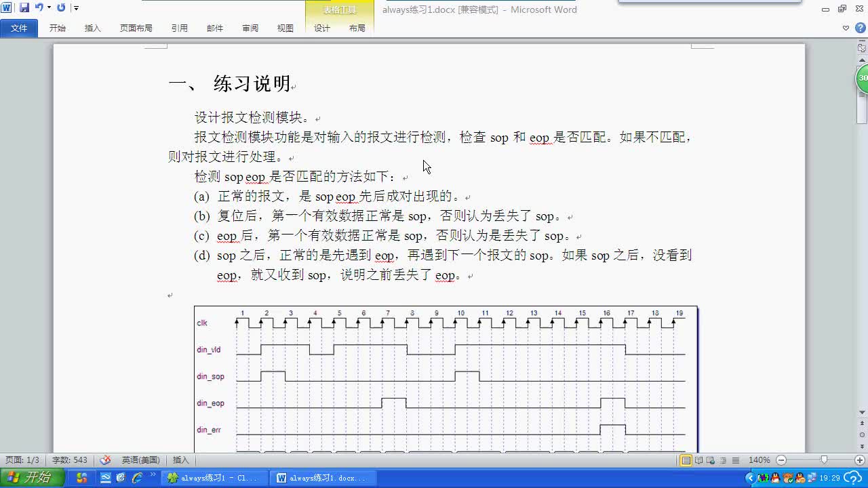
Task: Click the Word application icon in the title bar
Action: pos(6,7)
